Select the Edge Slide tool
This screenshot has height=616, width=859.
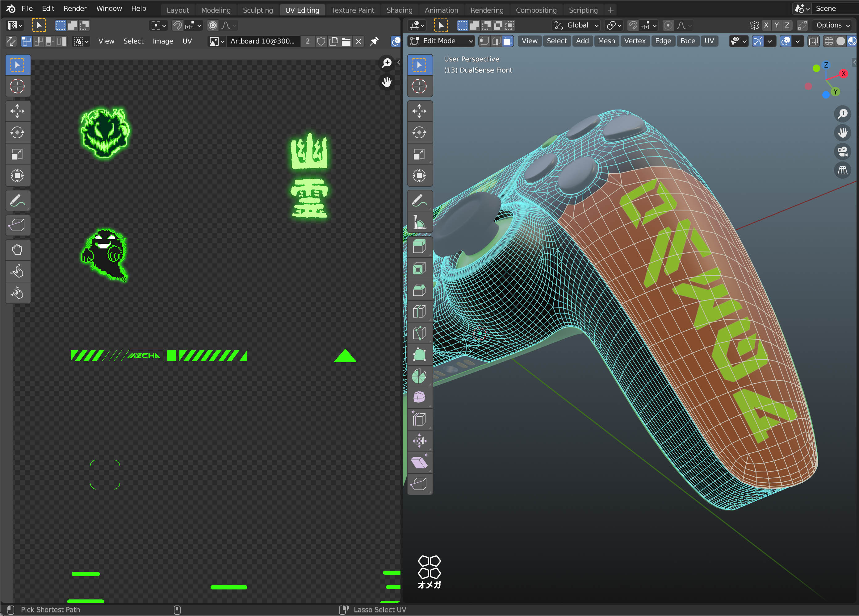coord(419,419)
